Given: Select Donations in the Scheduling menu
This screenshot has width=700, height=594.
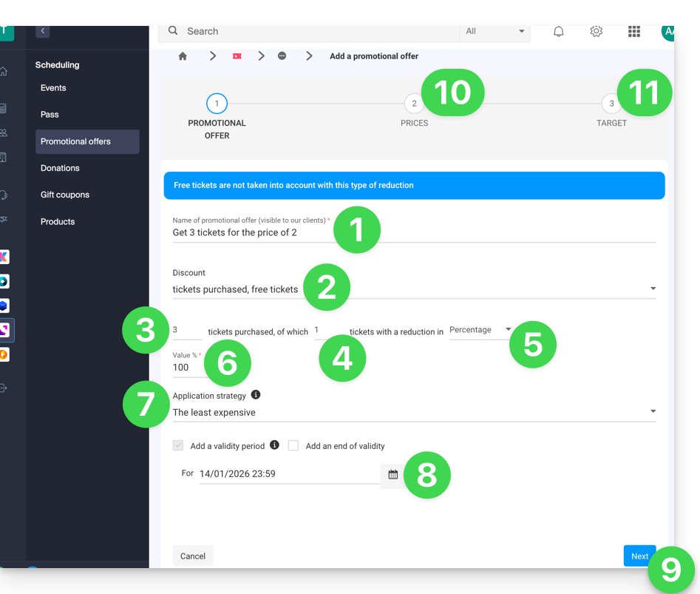Looking at the screenshot, I should coord(60,168).
